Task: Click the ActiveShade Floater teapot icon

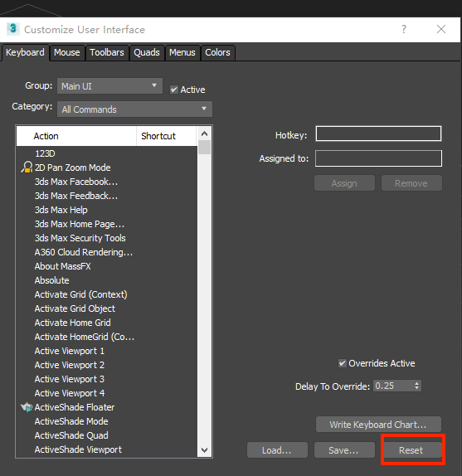Action: pos(27,407)
